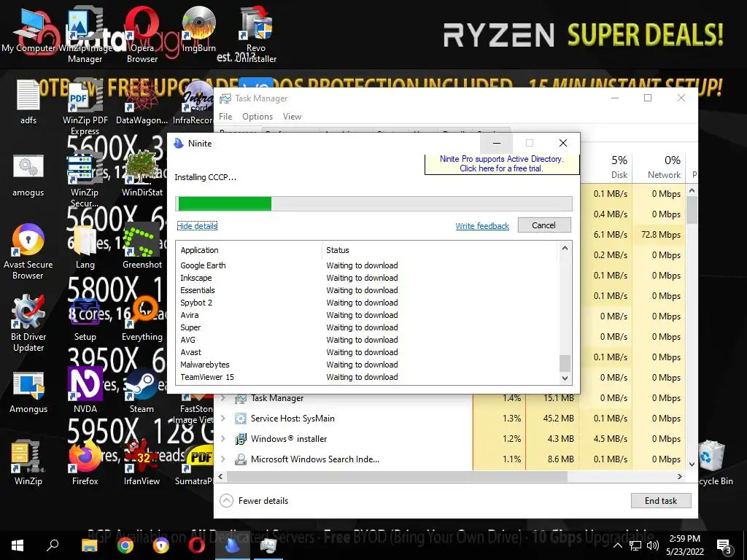This screenshot has height=560, width=747.
Task: Open Options menu in Task Manager
Action: point(258,116)
